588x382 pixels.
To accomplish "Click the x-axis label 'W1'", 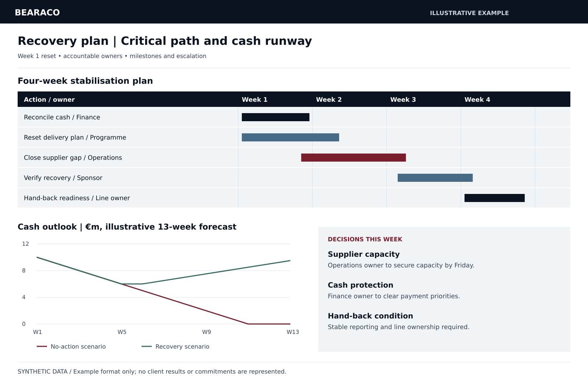I will (x=37, y=332).
